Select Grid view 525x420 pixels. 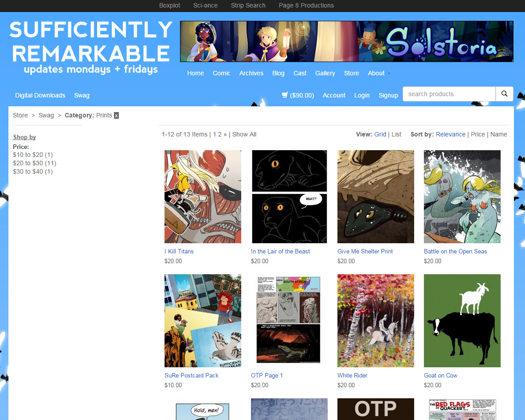[380, 134]
